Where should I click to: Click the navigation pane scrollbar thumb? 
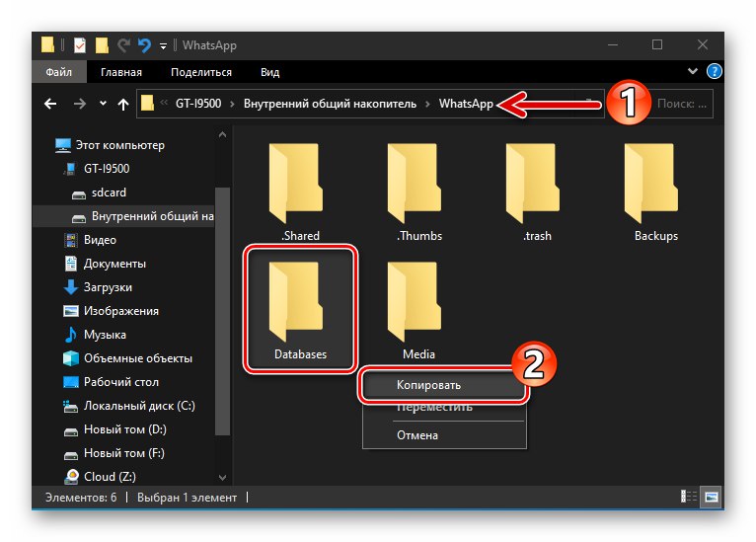[222, 311]
